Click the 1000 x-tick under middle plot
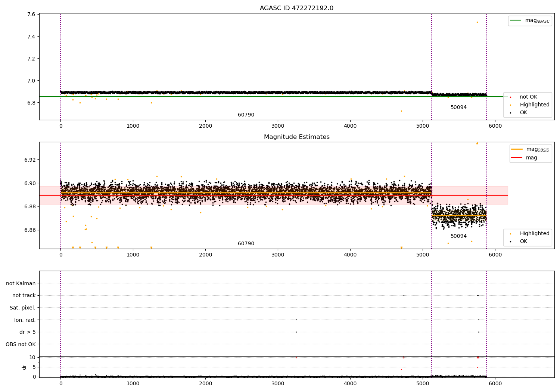The height and width of the screenshot is (392, 560). tap(133, 255)
